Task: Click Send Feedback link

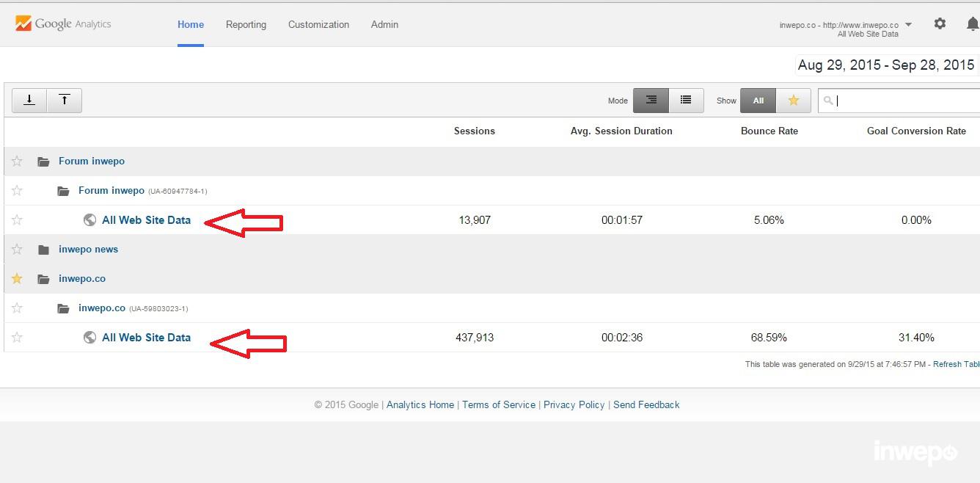Action: [x=646, y=404]
